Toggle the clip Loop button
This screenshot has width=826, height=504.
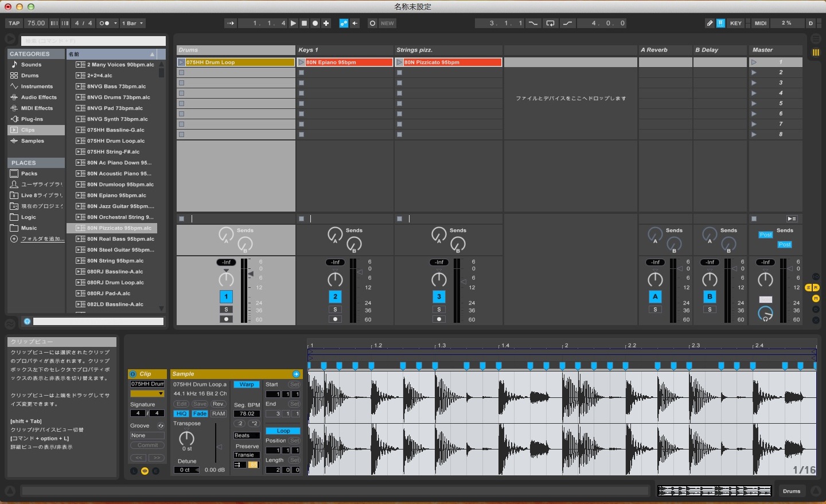pyautogui.click(x=283, y=431)
